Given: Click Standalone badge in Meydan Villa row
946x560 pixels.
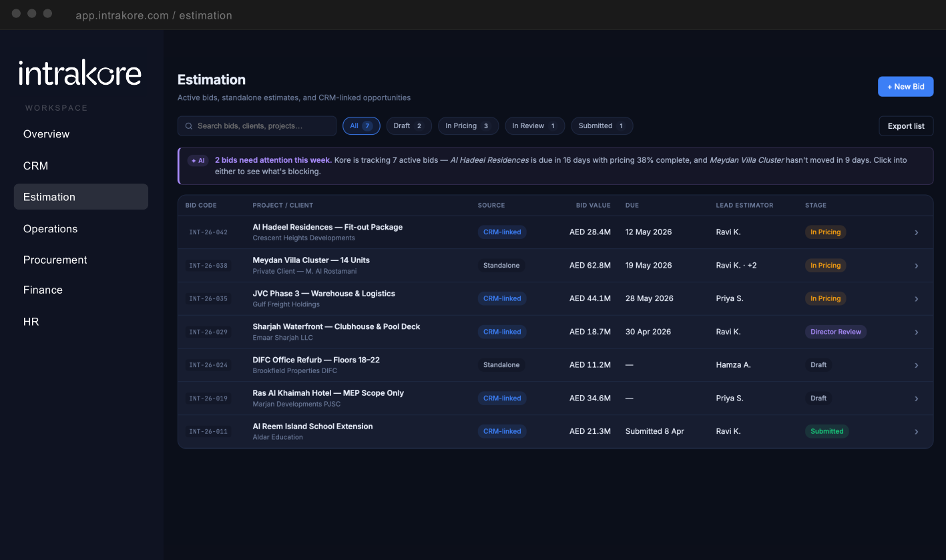Looking at the screenshot, I should (x=501, y=266).
